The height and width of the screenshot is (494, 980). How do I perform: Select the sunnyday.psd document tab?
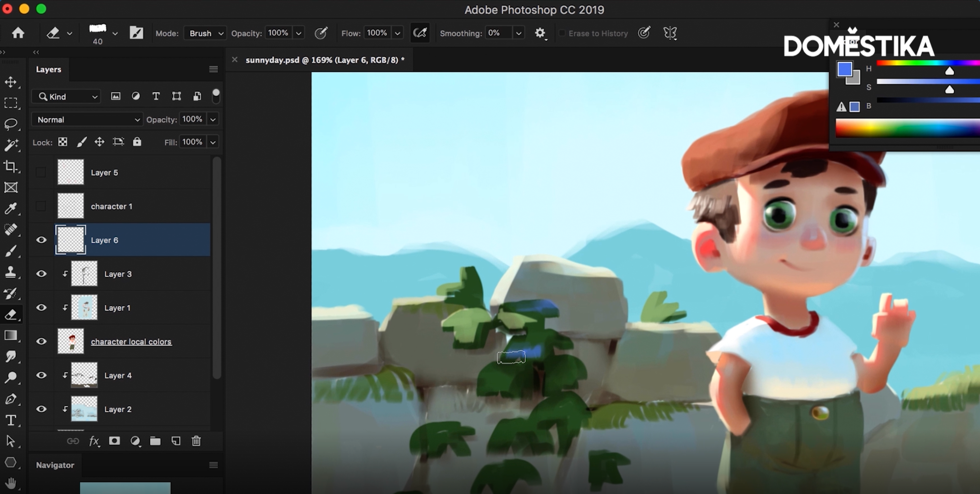tap(325, 60)
